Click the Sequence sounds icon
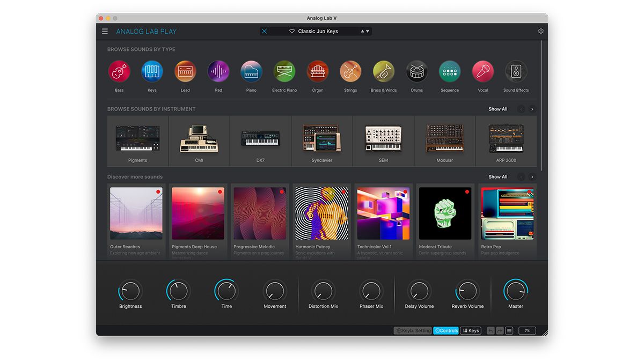Viewport: 644px width, 362px height. (x=450, y=71)
